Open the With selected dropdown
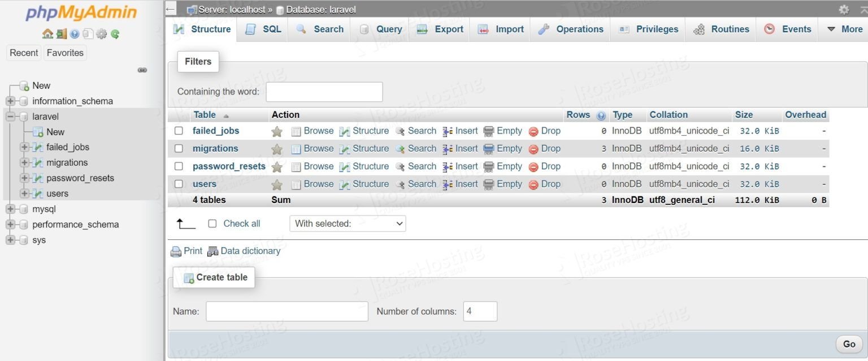This screenshot has height=361, width=868. point(347,224)
